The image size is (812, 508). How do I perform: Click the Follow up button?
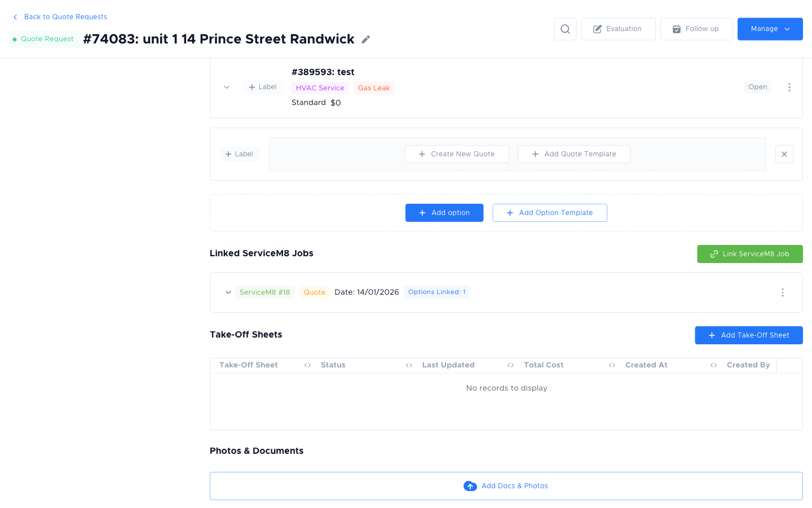[696, 29]
